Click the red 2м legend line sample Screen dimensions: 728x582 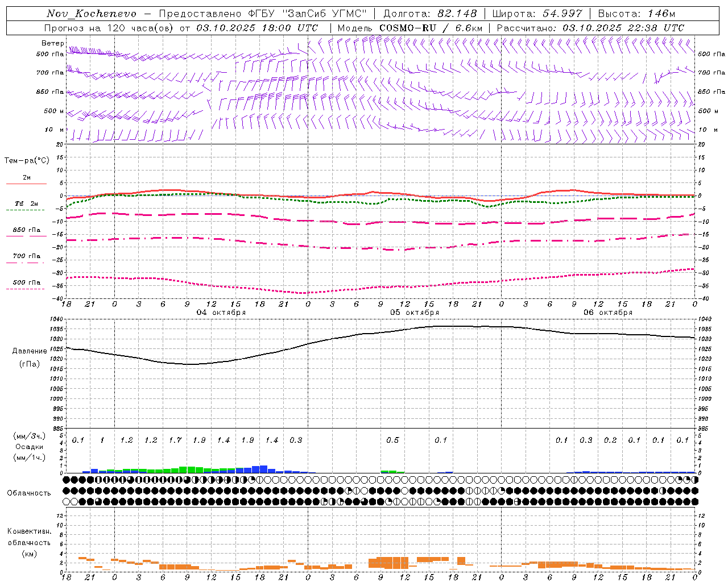coord(26,184)
